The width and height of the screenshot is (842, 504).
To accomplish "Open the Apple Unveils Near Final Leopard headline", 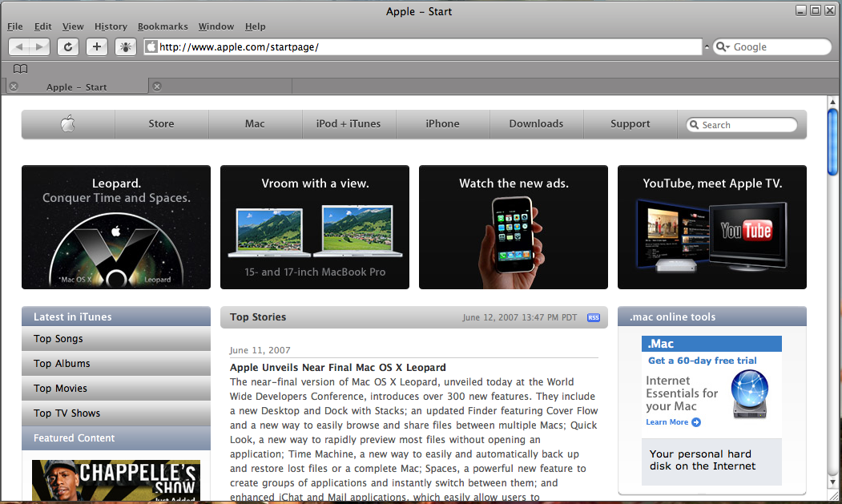I will tap(338, 368).
